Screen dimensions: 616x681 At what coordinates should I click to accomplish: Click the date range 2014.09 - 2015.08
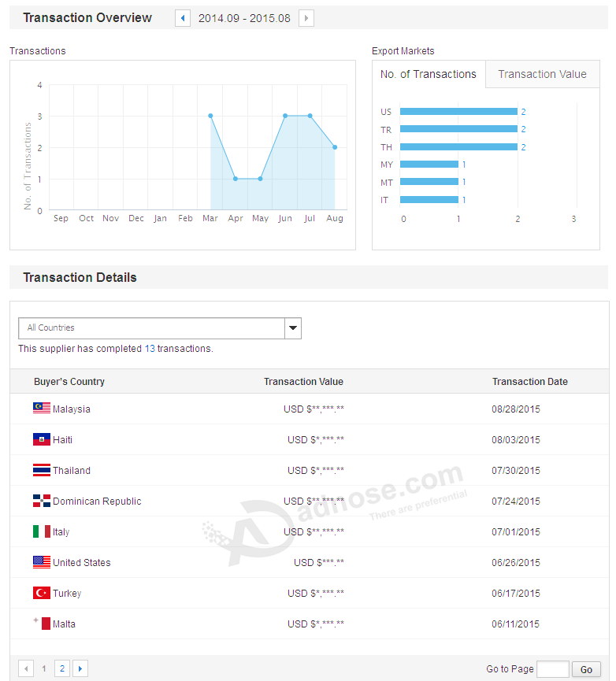pyautogui.click(x=244, y=18)
